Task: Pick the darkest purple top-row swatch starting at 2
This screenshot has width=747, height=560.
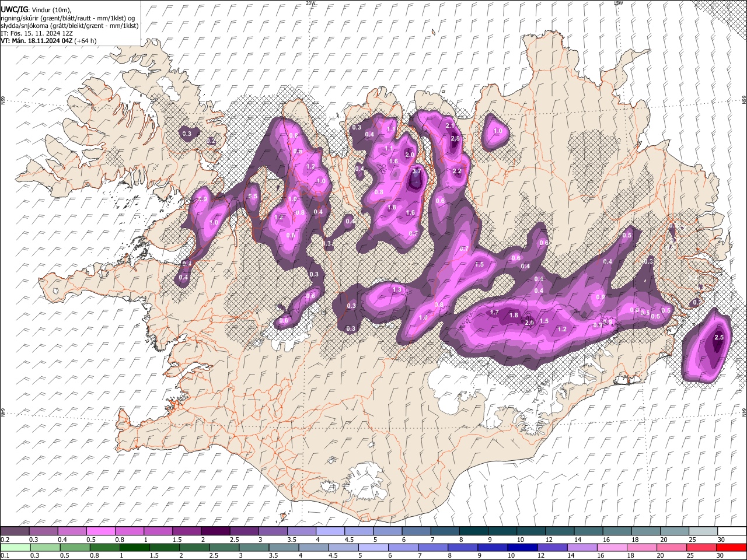Action: pos(215,531)
